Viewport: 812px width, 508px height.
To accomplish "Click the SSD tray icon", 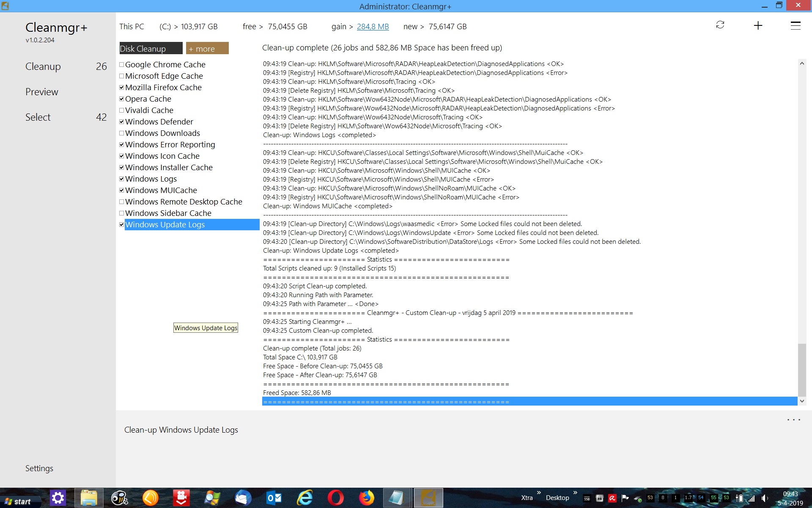I will (587, 498).
